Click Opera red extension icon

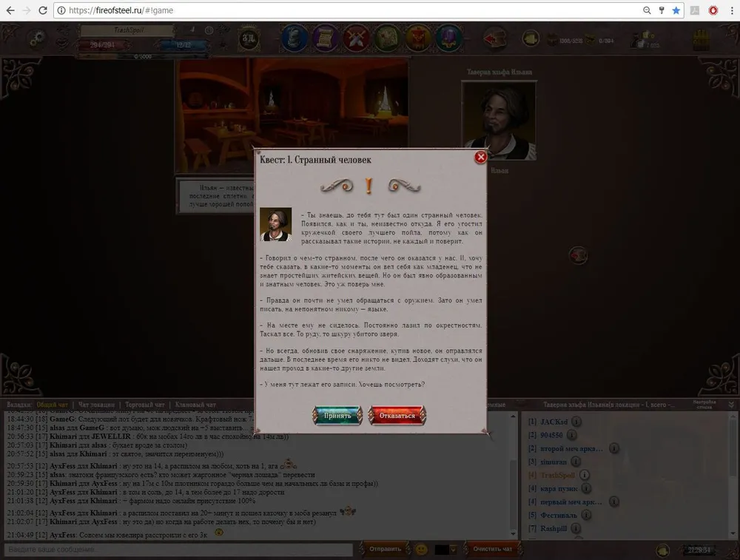pyautogui.click(x=713, y=10)
